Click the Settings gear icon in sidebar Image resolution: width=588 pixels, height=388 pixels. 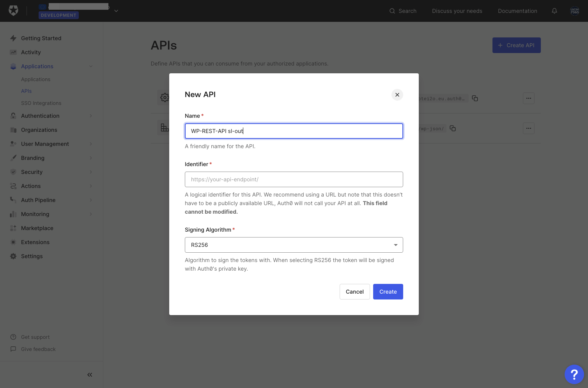coord(13,256)
